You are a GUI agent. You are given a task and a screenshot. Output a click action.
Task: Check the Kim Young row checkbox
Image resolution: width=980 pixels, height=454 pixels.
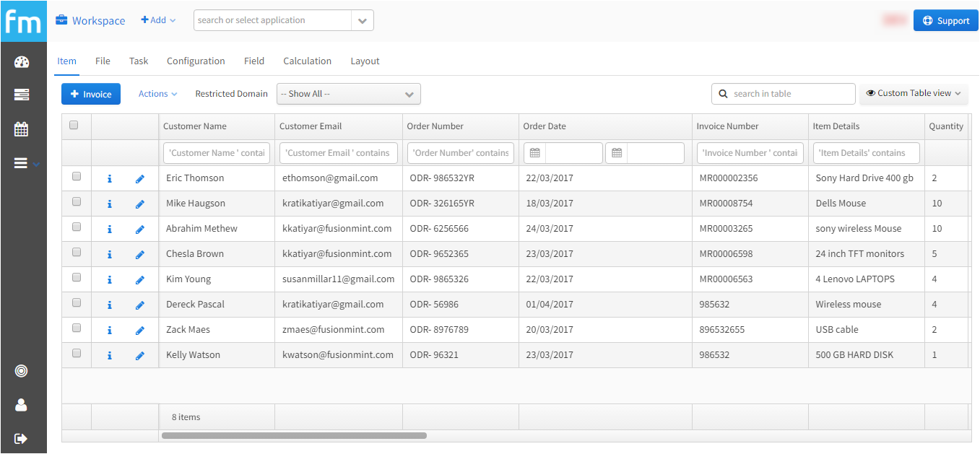click(77, 278)
